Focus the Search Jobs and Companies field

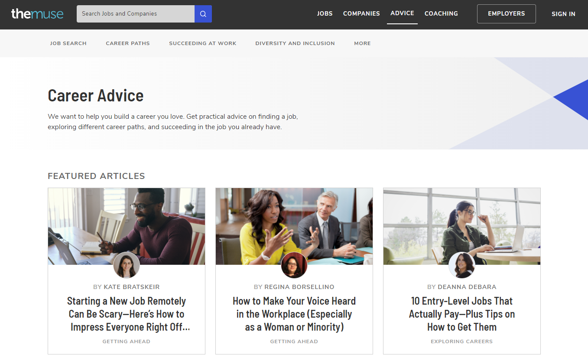[135, 14]
